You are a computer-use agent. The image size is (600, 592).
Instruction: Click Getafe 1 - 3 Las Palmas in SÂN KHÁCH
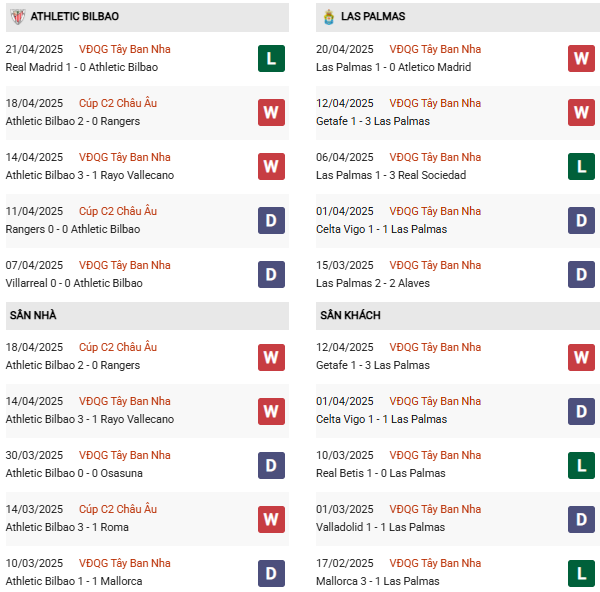click(x=372, y=365)
